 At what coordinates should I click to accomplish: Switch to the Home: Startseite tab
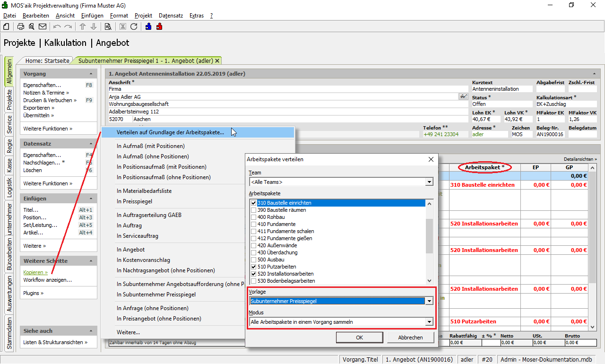pos(47,61)
